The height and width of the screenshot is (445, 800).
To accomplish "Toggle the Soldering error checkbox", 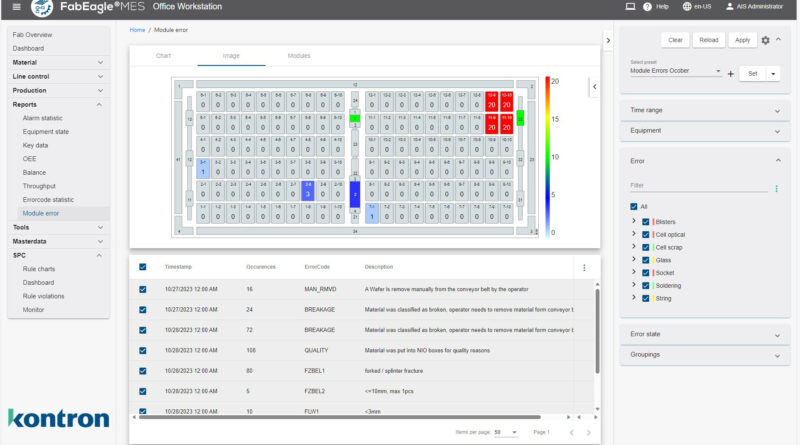I will coord(647,285).
